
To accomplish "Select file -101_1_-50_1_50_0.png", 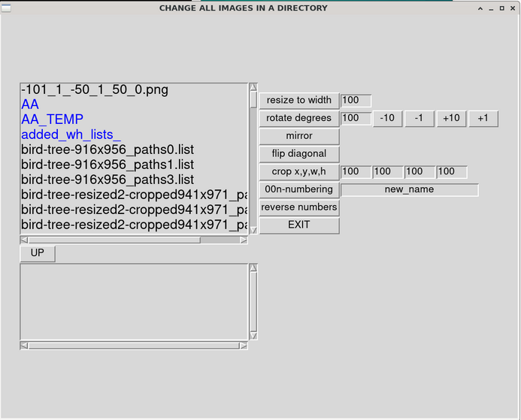I will tap(135, 90).
